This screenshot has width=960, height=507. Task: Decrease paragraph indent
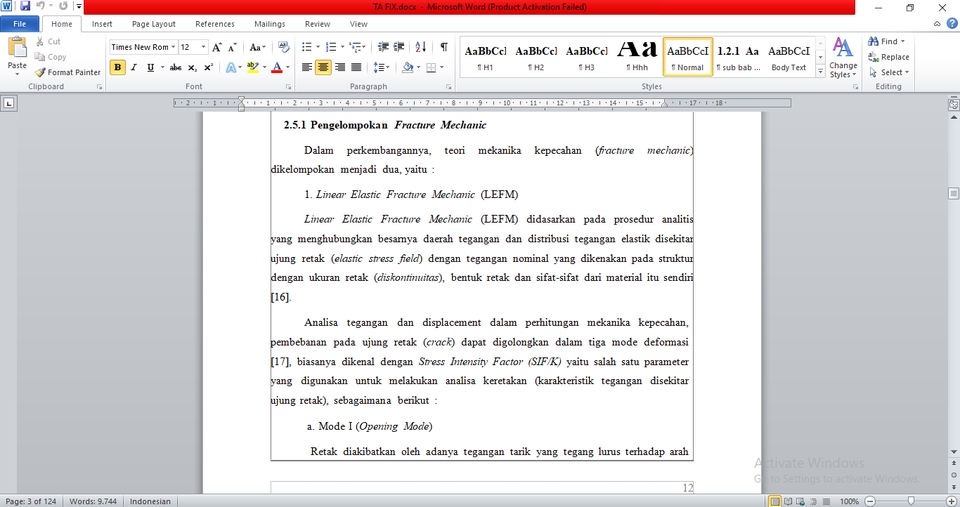[x=383, y=47]
